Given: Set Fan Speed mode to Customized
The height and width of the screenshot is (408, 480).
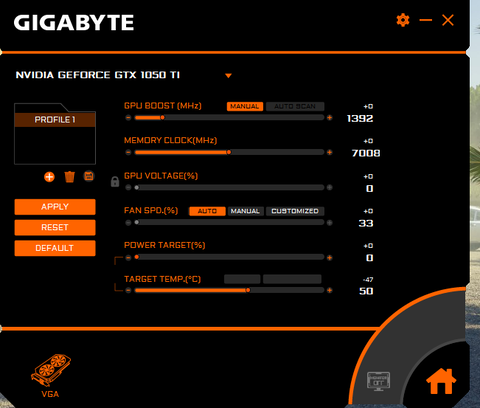Looking at the screenshot, I should (295, 211).
